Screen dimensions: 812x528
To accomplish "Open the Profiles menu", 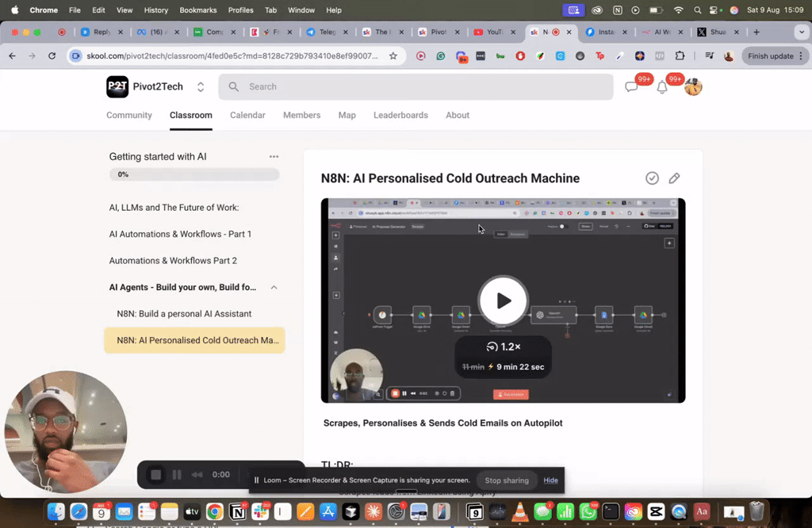I will tap(241, 10).
